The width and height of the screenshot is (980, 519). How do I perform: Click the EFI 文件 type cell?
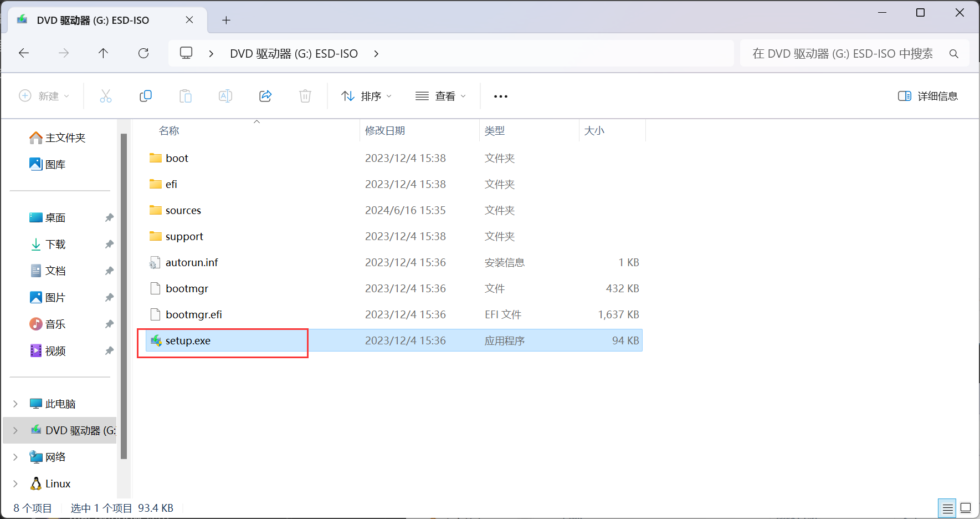point(503,314)
